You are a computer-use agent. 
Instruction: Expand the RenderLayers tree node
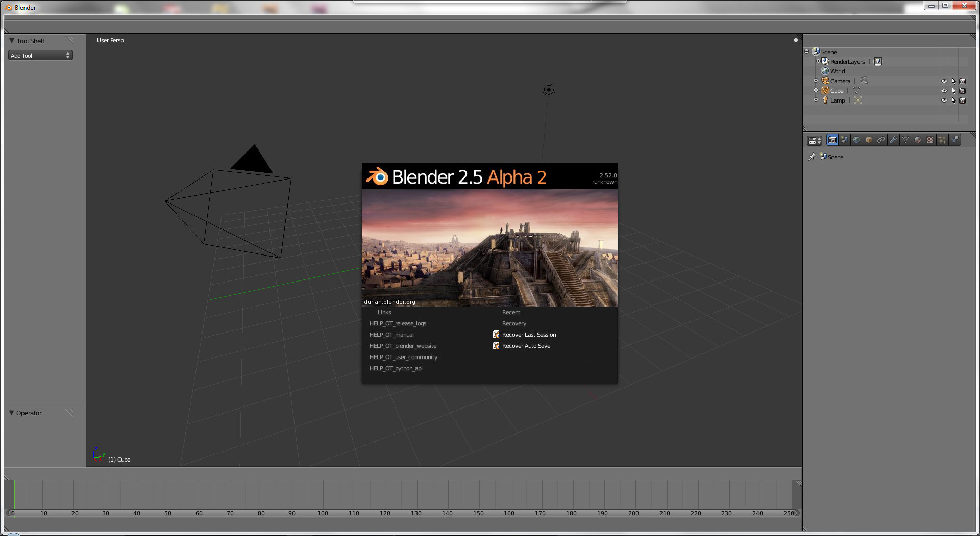[818, 61]
